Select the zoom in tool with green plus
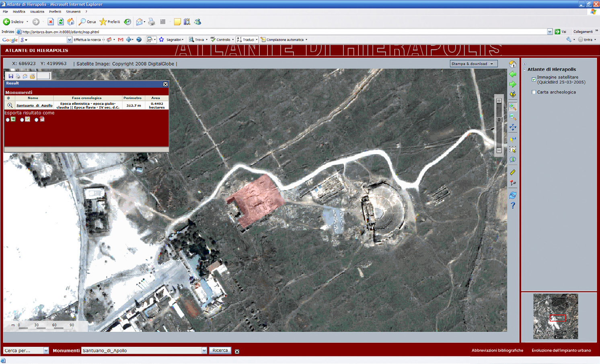Screen dimensions: 600x364 pos(512,107)
